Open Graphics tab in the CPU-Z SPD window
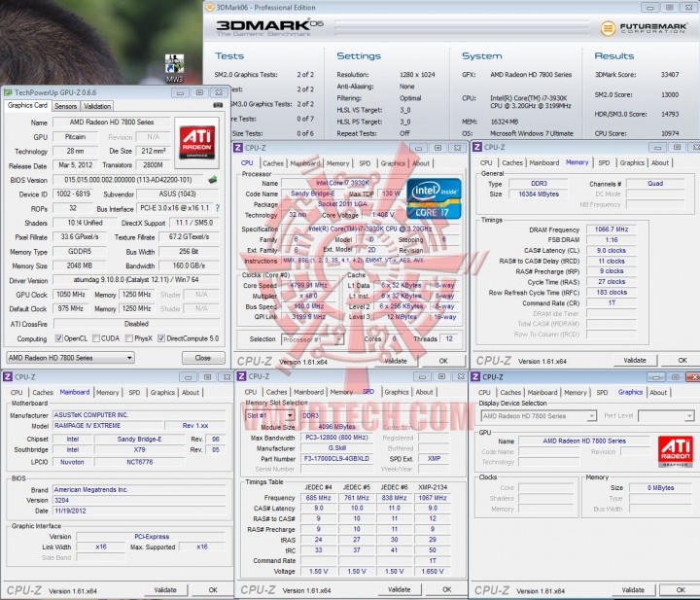This screenshot has height=600, width=700. click(x=396, y=392)
